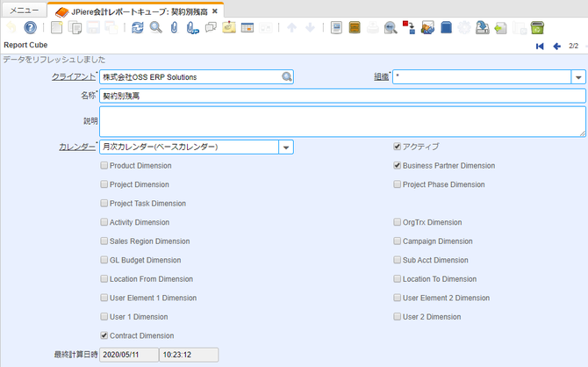Check Project Task Dimension
Image resolution: width=588 pixels, height=367 pixels.
click(104, 203)
